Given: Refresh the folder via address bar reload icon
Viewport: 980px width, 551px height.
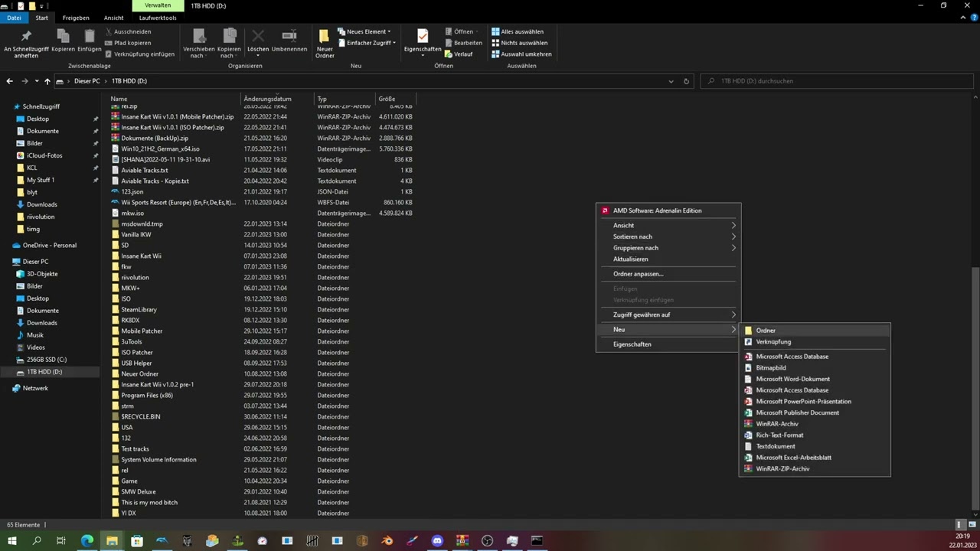Looking at the screenshot, I should tap(686, 81).
